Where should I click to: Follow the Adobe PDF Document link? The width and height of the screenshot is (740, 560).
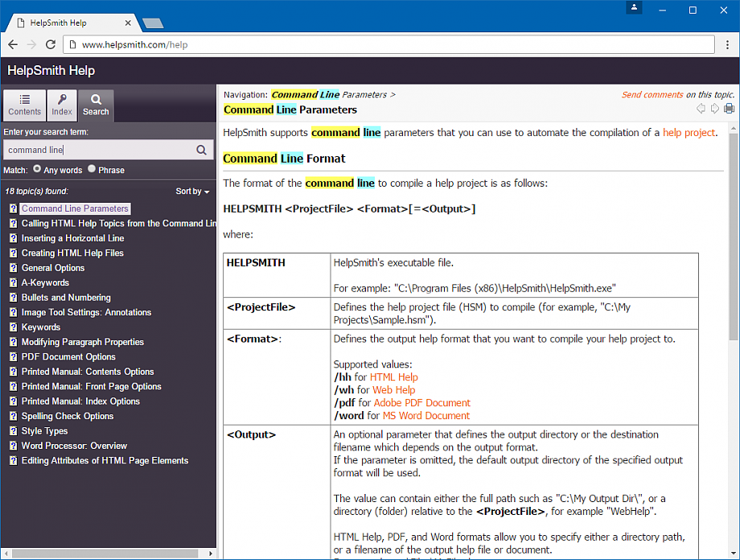(421, 403)
